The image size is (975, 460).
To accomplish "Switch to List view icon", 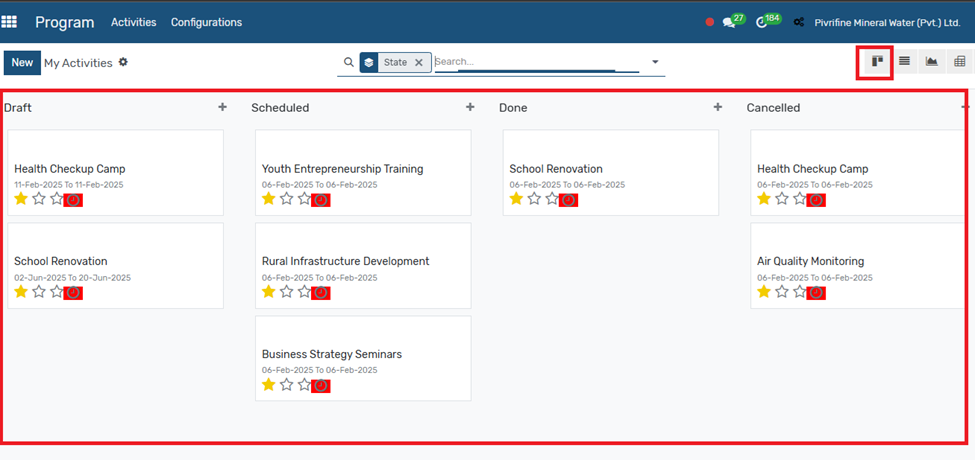I will (904, 61).
